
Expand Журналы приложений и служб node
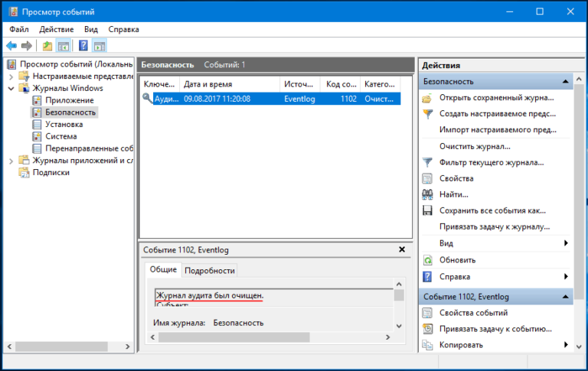tap(10, 161)
